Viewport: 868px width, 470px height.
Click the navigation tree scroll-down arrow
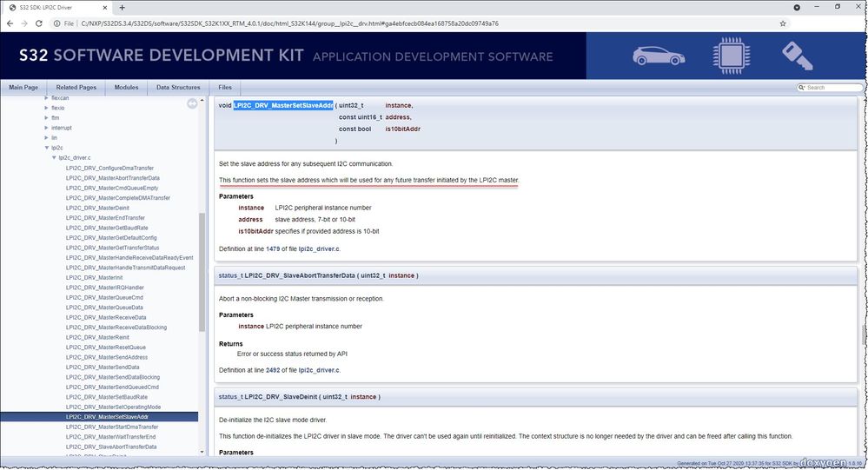tap(202, 452)
